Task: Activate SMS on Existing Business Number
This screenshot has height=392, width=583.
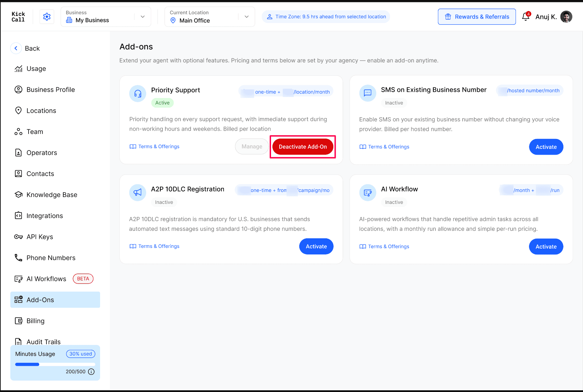Action: (546, 147)
